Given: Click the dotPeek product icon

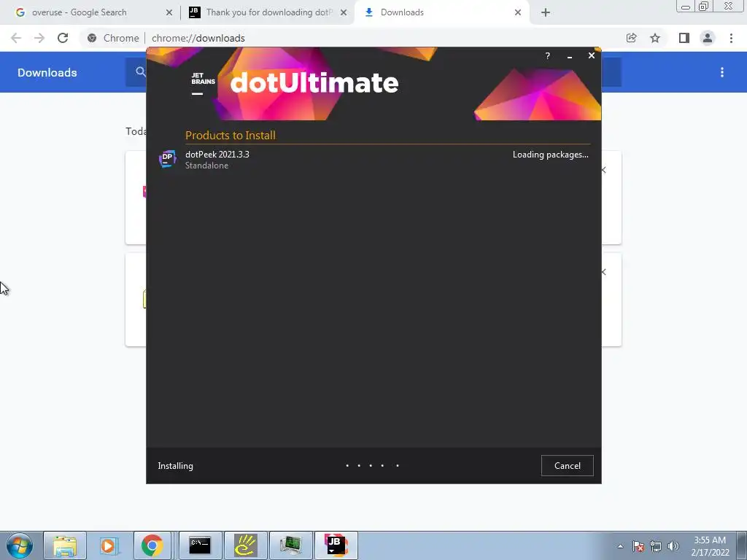Looking at the screenshot, I should (167, 158).
